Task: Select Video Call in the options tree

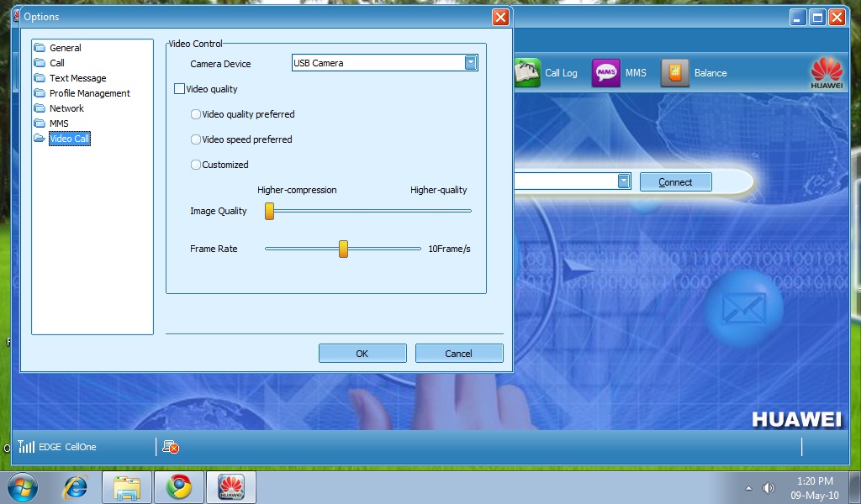Action: click(69, 139)
